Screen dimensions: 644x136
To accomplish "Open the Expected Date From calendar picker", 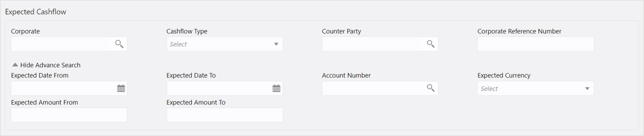I will [x=121, y=88].
